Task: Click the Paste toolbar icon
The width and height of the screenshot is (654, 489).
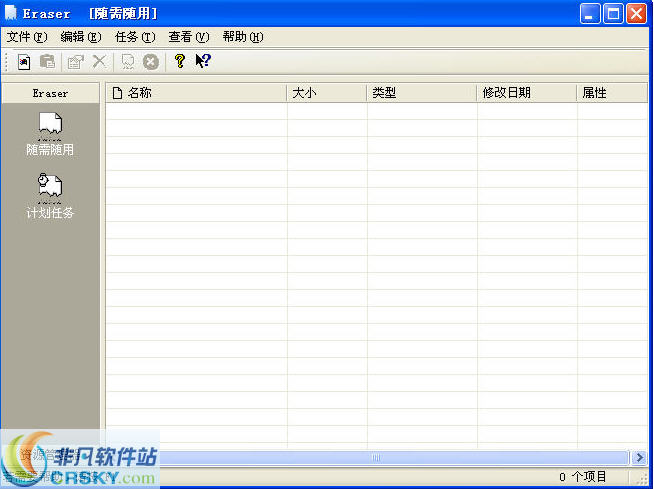Action: (47, 62)
